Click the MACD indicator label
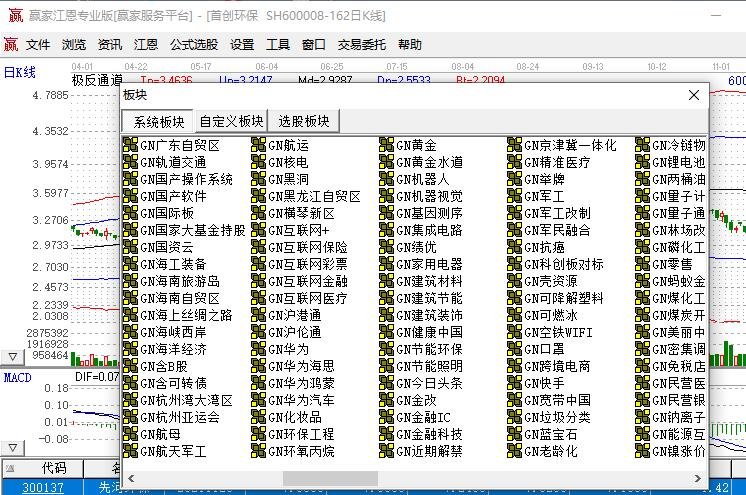Viewport: 746px width, 495px height. click(18, 378)
